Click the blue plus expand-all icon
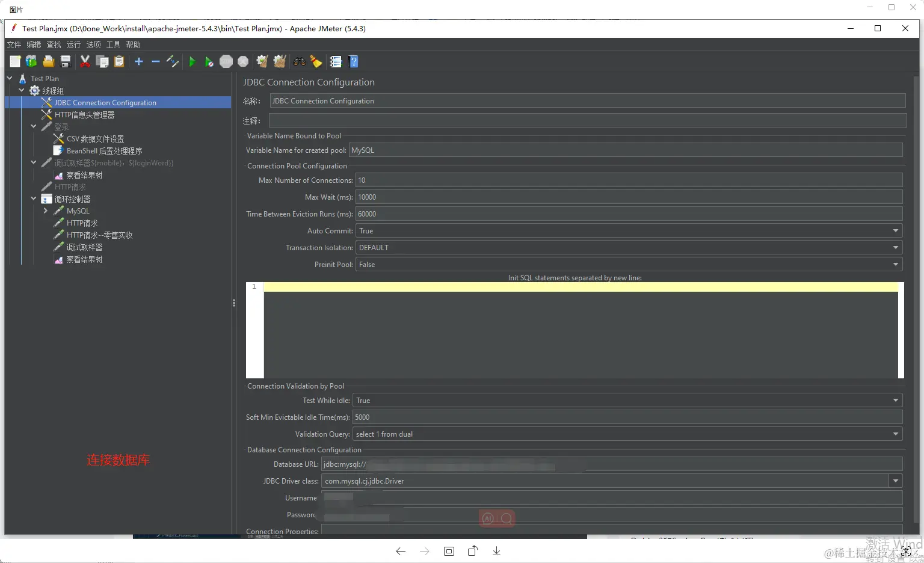Image resolution: width=924 pixels, height=563 pixels. pos(139,61)
